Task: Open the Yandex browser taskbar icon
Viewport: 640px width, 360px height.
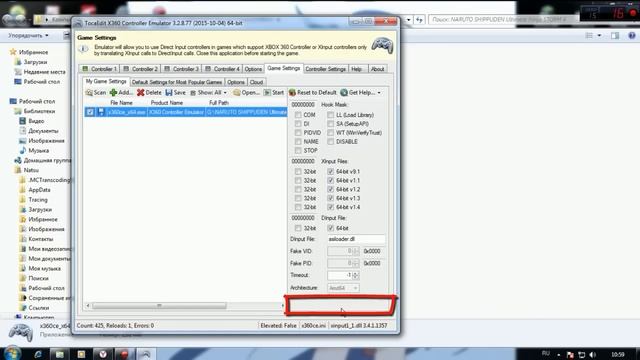Action: (x=102, y=354)
